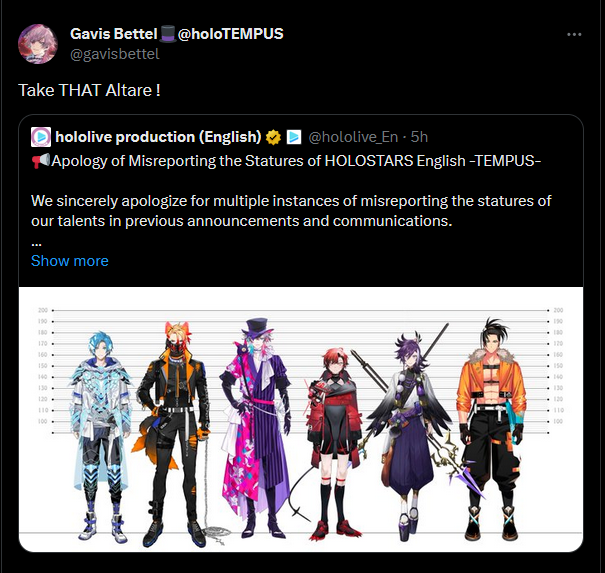The width and height of the screenshot is (605, 573).
Task: Click the gold verified badge
Action: pos(273,137)
